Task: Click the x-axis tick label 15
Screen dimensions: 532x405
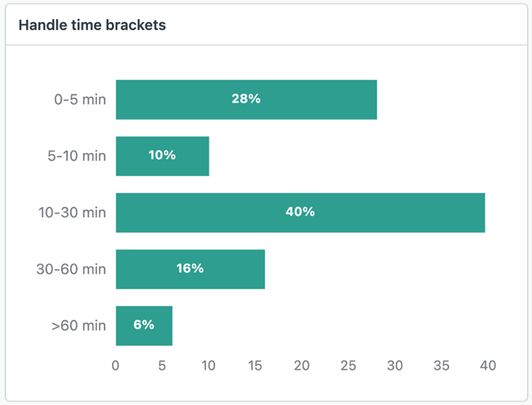Action: click(x=255, y=365)
